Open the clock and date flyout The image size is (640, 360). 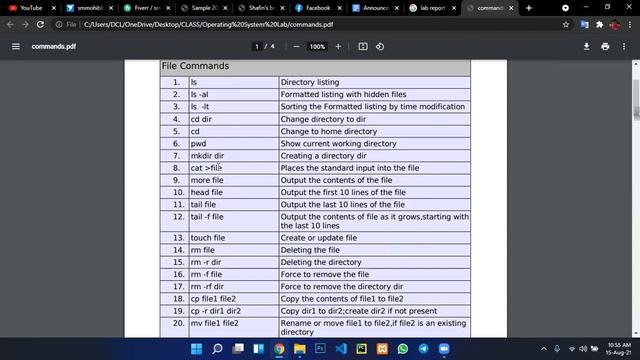pyautogui.click(x=618, y=349)
